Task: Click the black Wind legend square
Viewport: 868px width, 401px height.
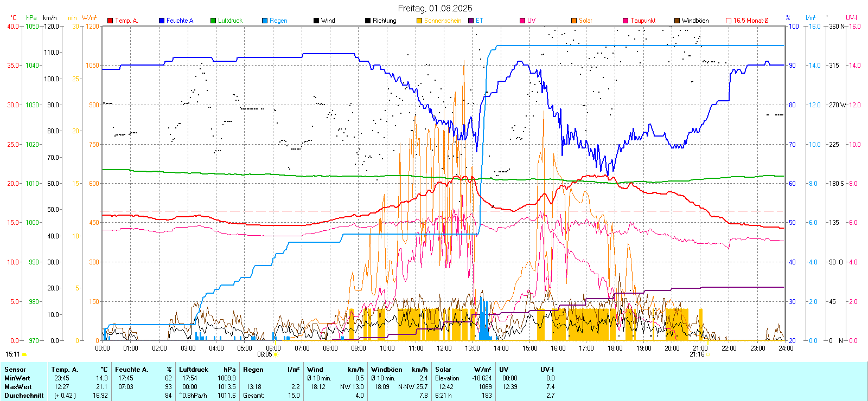Action: coord(316,21)
